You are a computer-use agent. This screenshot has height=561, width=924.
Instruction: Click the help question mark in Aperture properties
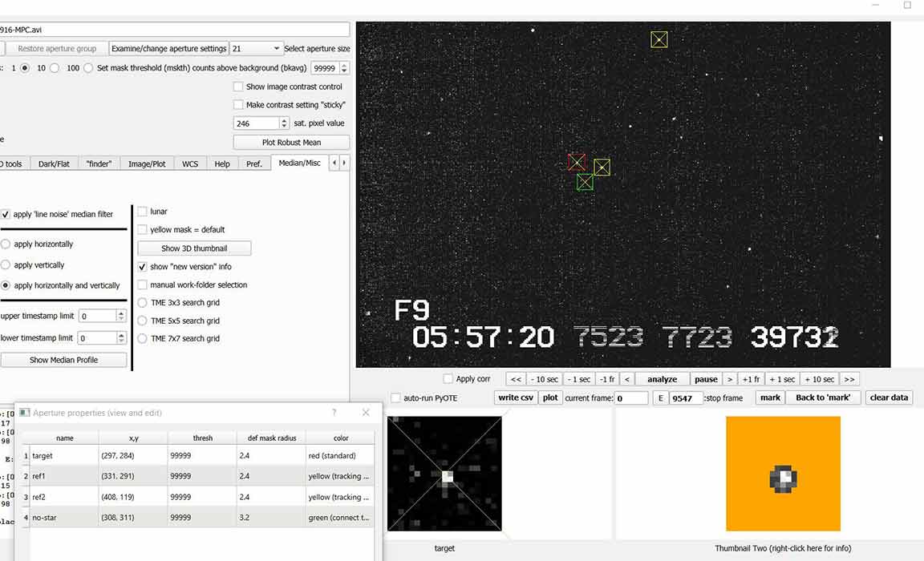click(334, 413)
